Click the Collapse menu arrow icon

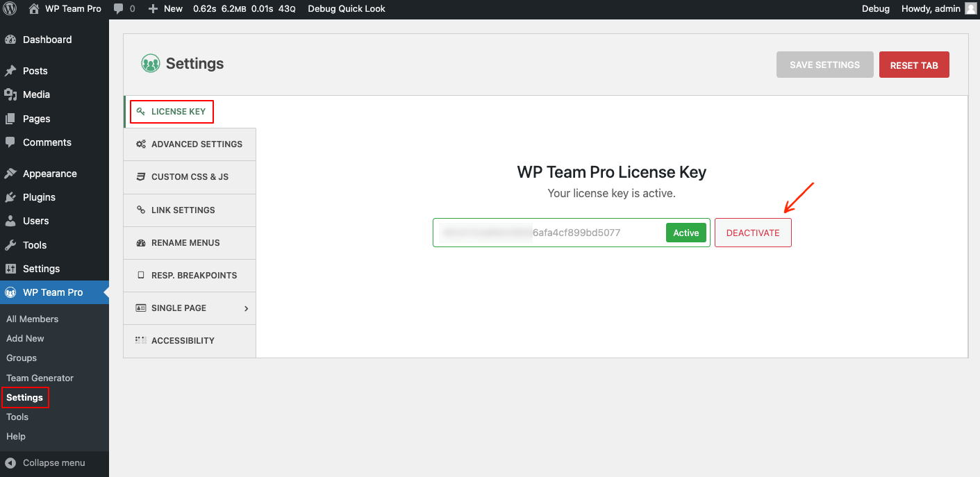[x=10, y=462]
